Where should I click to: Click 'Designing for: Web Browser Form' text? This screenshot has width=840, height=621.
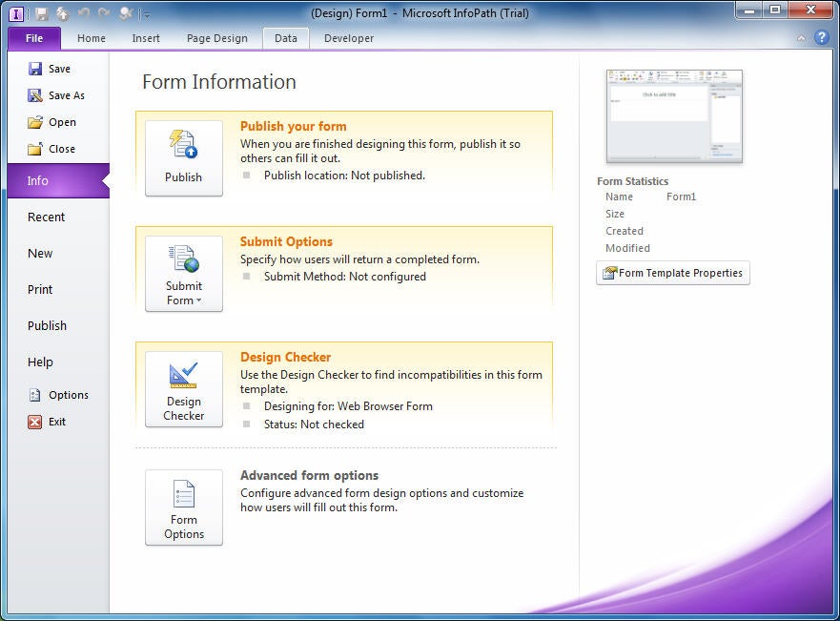point(348,406)
